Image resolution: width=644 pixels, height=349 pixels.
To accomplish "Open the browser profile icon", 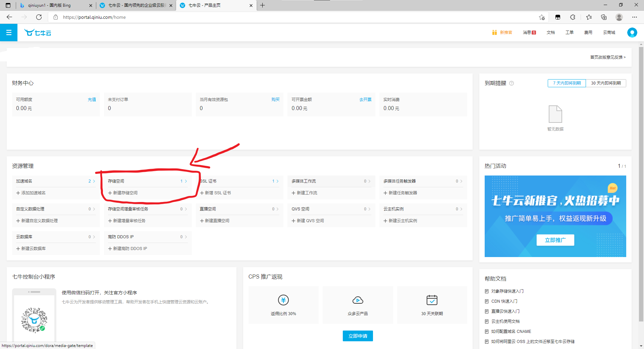I will [619, 17].
